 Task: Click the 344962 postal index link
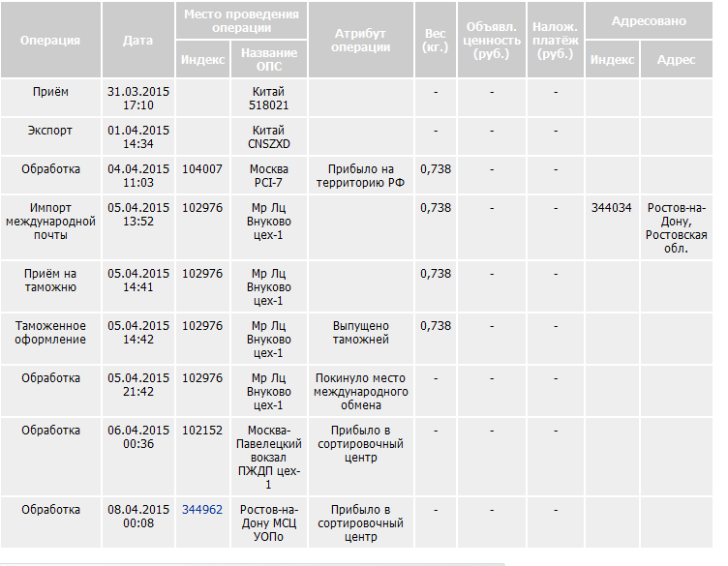click(202, 509)
